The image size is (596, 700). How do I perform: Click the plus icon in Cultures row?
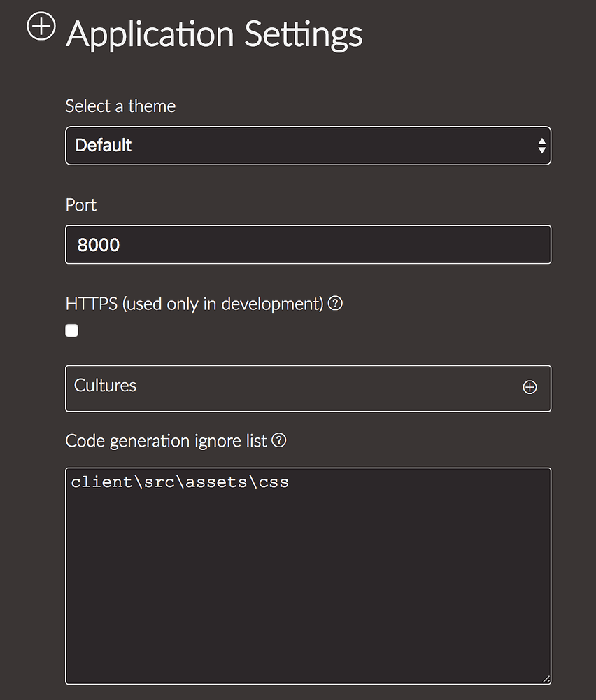tap(530, 387)
